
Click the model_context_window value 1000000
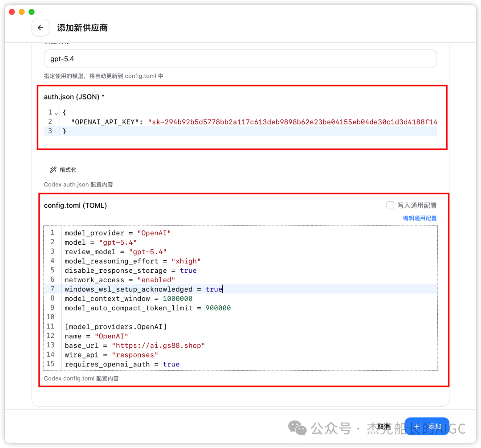pos(178,299)
